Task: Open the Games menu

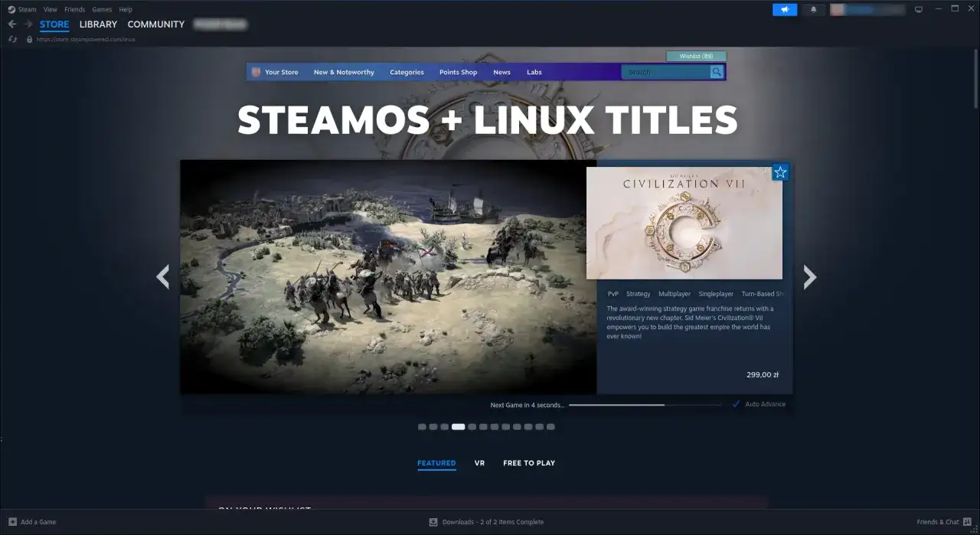Action: pos(102,9)
